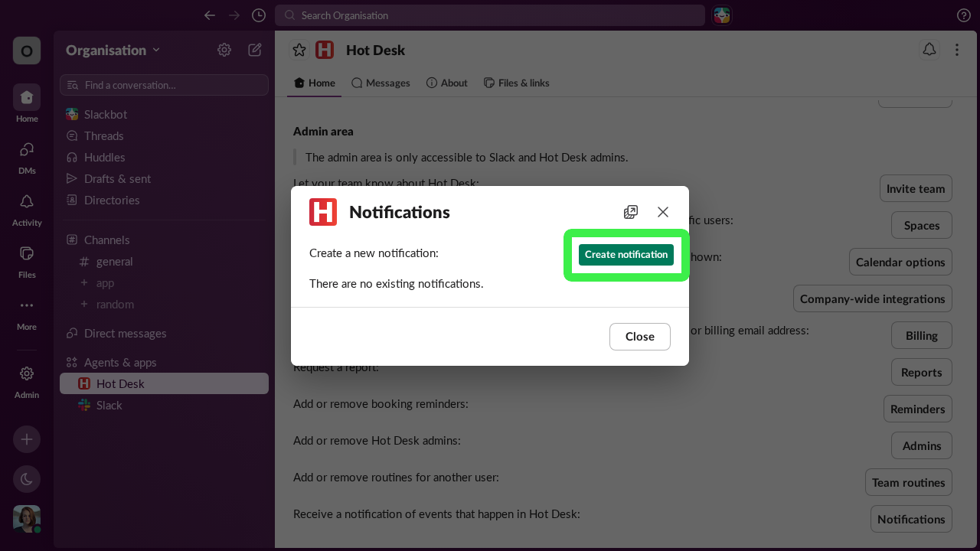Select Hot Desk app in sidebar
This screenshot has width=980, height=551.
click(x=164, y=383)
